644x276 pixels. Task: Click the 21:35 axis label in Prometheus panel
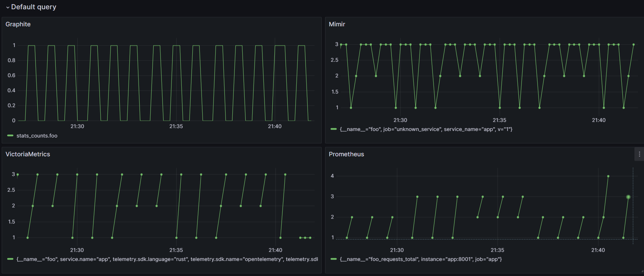[x=498, y=250]
